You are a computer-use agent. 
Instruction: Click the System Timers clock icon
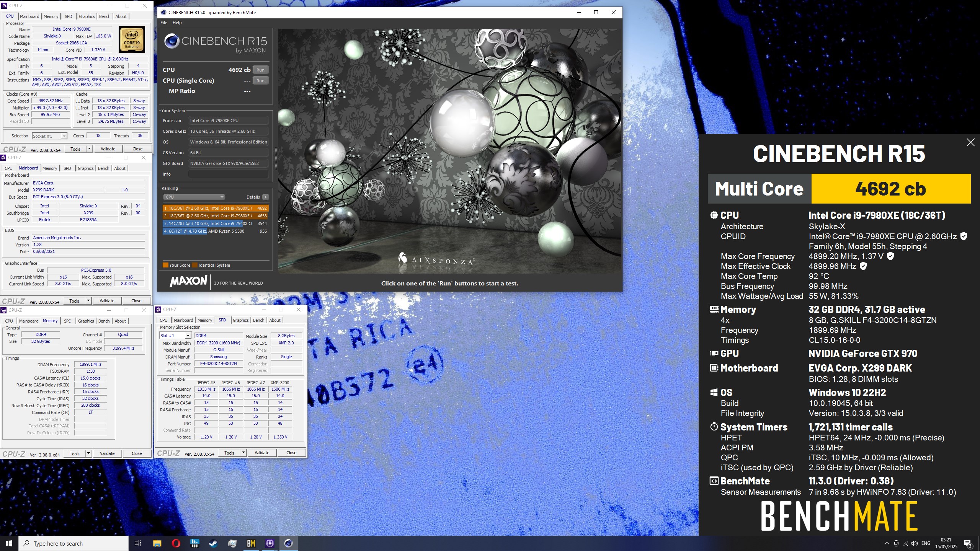click(x=714, y=427)
